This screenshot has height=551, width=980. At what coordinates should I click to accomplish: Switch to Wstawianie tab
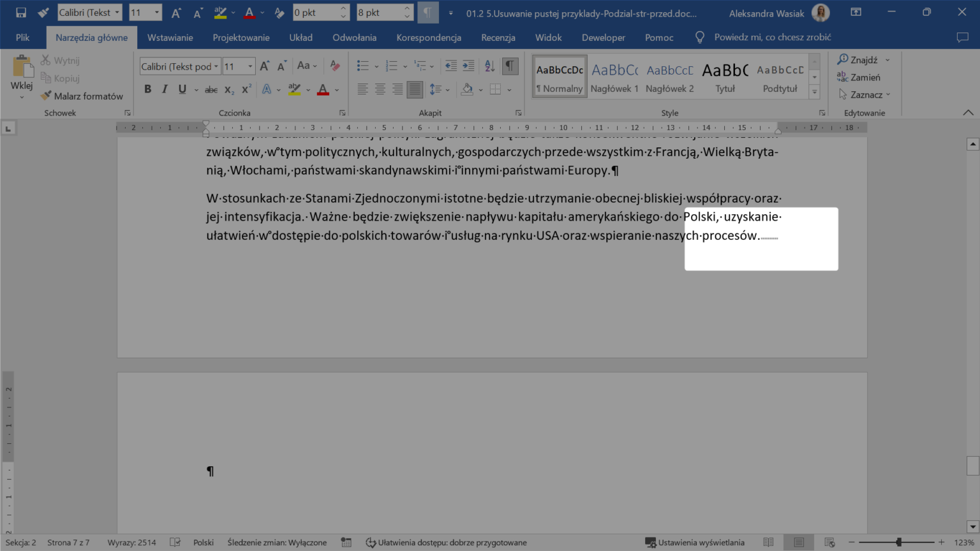pyautogui.click(x=170, y=38)
